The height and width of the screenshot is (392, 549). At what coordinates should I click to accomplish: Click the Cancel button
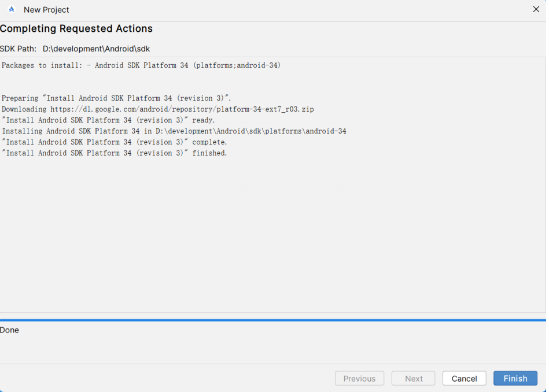point(464,378)
